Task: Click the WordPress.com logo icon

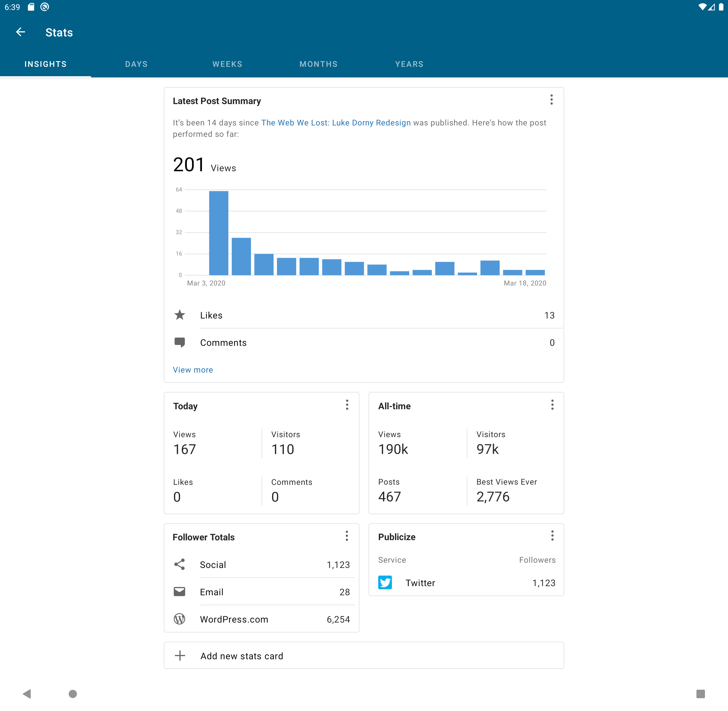Action: tap(179, 619)
